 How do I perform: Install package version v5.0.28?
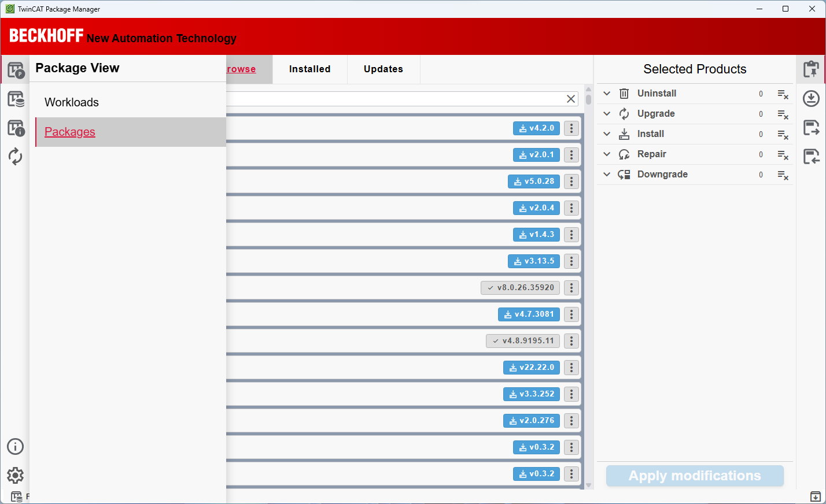point(534,181)
